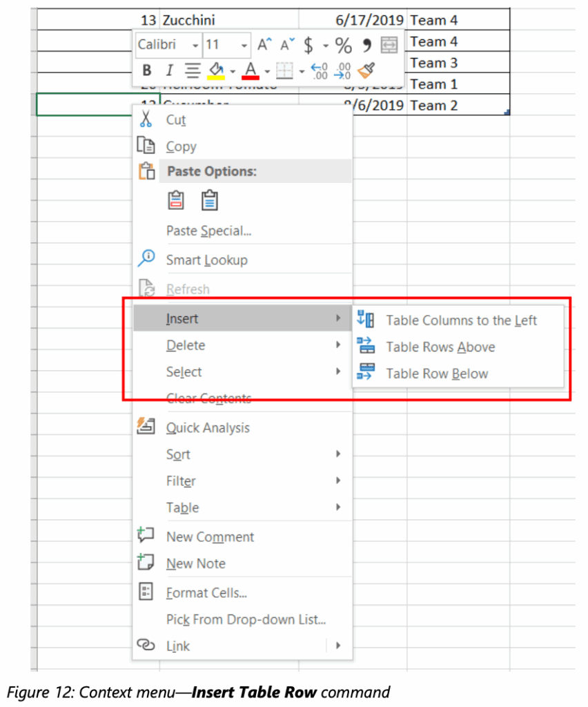Click the Borders icon on mini toolbar
This screenshot has height=707, width=588.
pyautogui.click(x=283, y=70)
